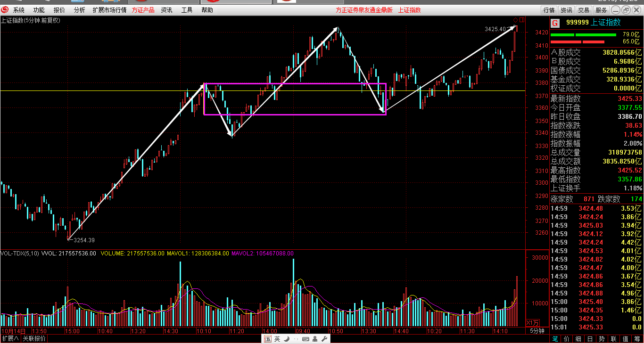Image resolution: width=644 pixels, height=344 pixels.
Task: Open the 方正产品 menu
Action: (x=143, y=10)
